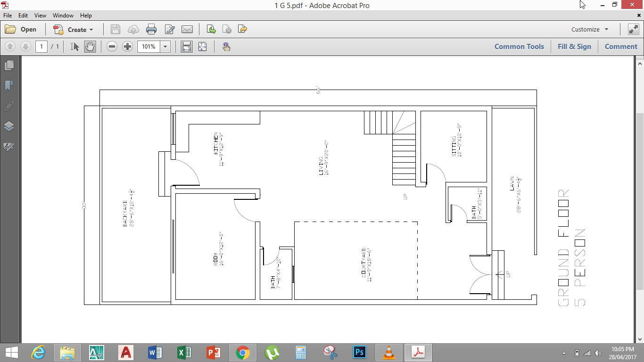
Task: Open the Layers panel in sidebar
Action: 9,126
